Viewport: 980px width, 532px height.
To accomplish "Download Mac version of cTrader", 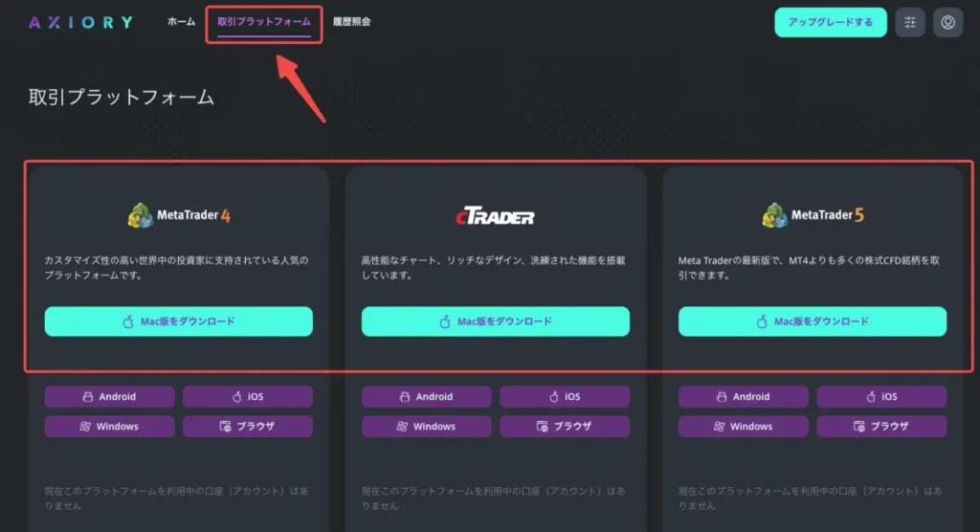I will tap(496, 321).
